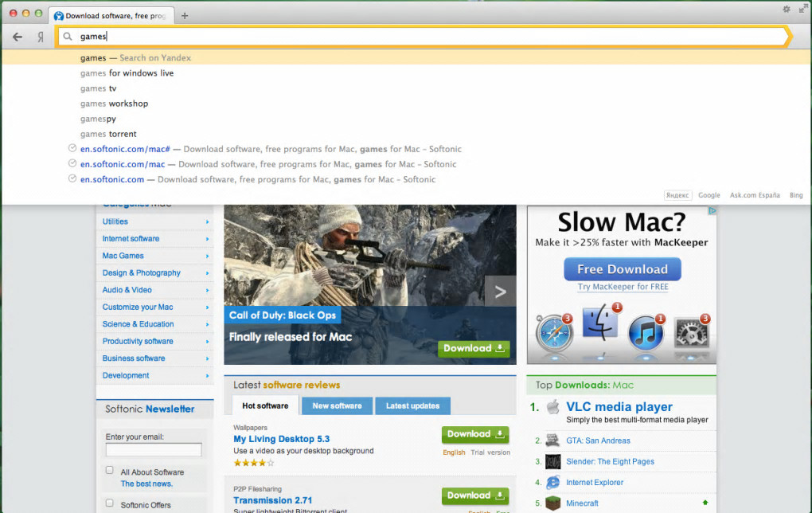Choose the 'gamespy' suggestion
Screen dimensions: 812x513
pos(406,119)
